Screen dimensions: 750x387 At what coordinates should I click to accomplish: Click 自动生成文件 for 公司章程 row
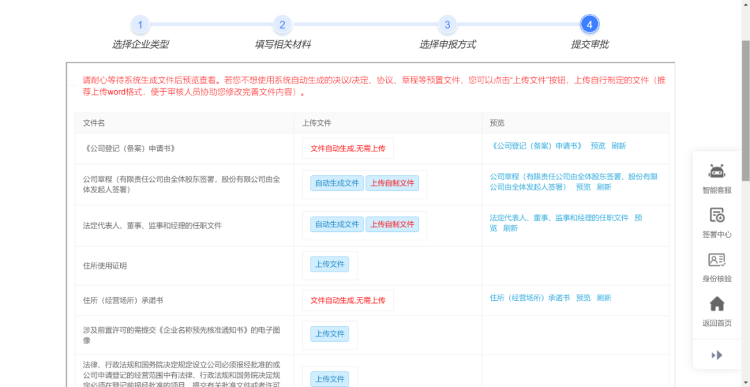[x=337, y=183]
